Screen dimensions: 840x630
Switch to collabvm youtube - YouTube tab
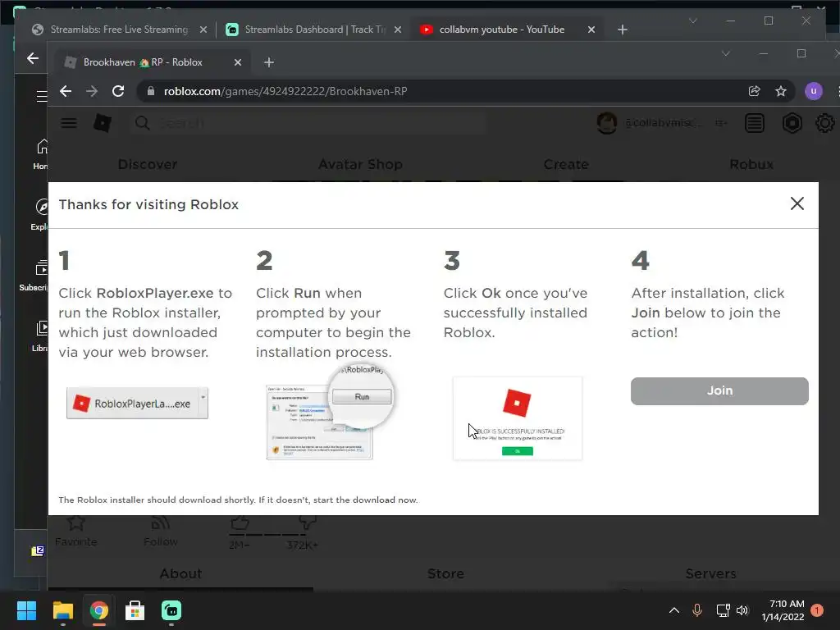(501, 30)
